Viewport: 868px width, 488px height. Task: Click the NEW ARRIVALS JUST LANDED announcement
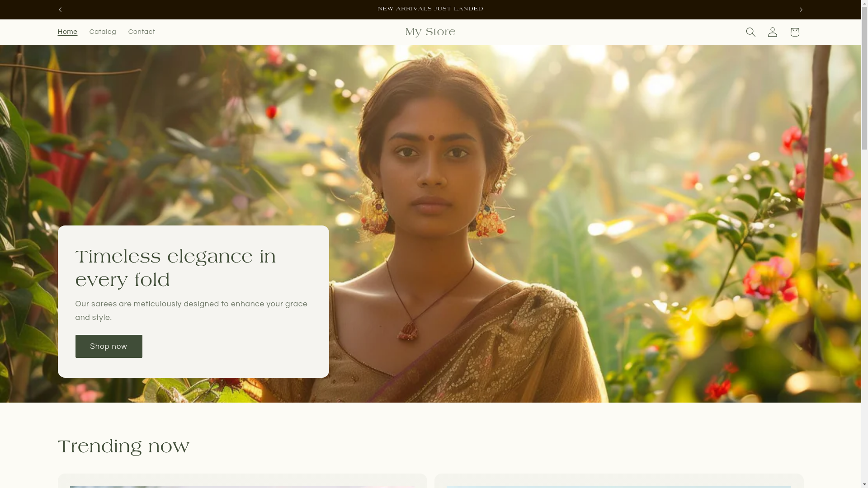pos(430,9)
